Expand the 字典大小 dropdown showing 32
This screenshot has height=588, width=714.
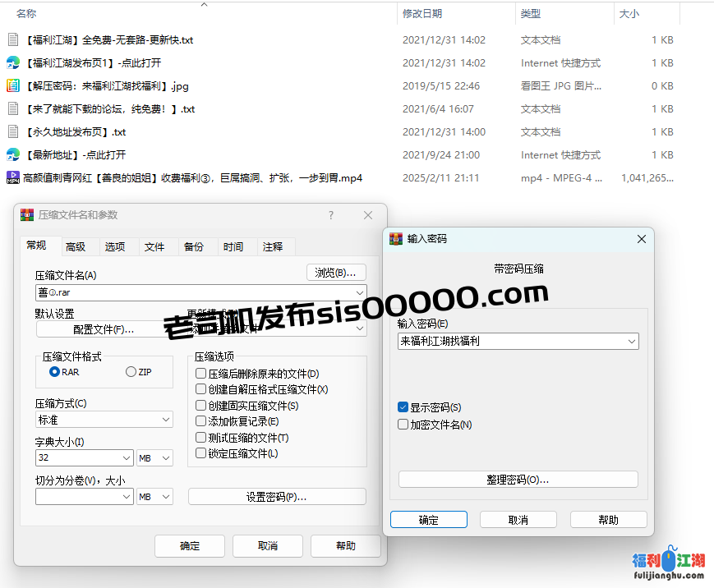point(127,458)
